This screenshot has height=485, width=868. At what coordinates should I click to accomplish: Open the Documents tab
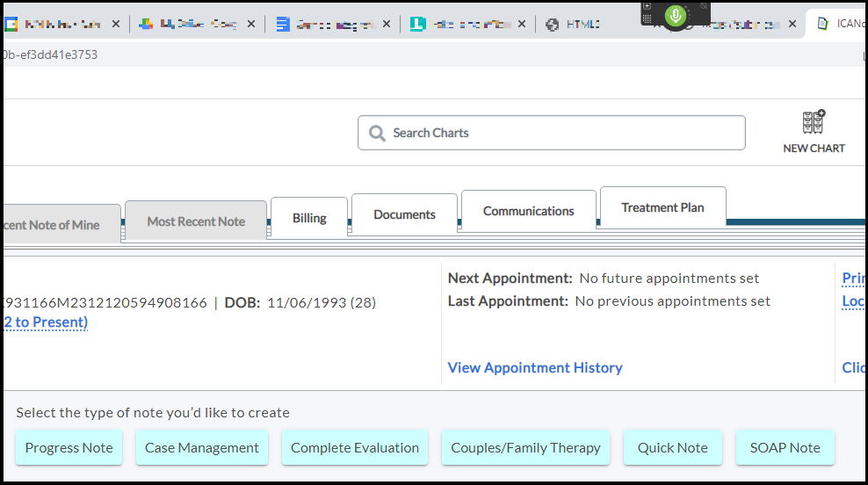[x=405, y=214]
